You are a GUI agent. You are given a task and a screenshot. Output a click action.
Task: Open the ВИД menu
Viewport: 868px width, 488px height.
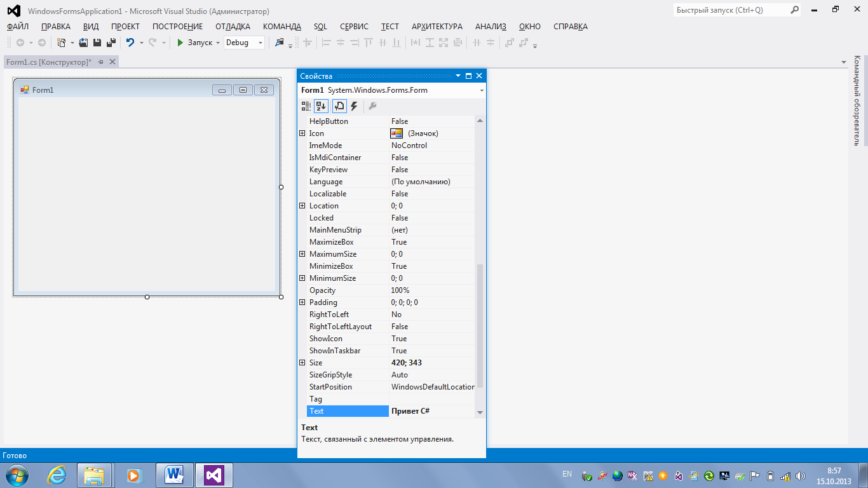point(90,27)
